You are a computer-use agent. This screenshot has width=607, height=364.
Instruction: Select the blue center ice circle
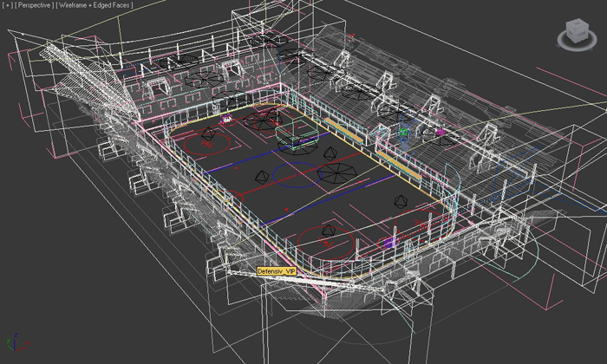[x=297, y=175]
